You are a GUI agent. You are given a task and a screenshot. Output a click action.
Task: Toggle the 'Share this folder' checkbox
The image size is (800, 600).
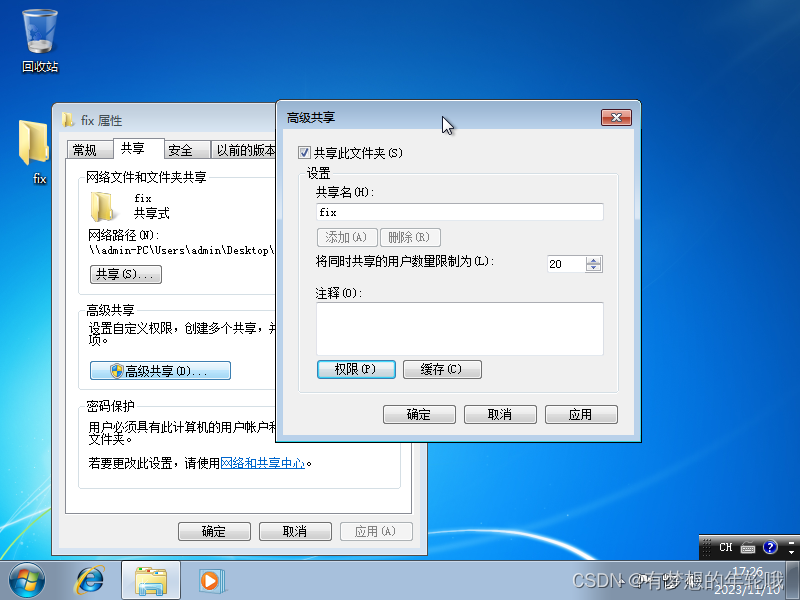coord(304,153)
